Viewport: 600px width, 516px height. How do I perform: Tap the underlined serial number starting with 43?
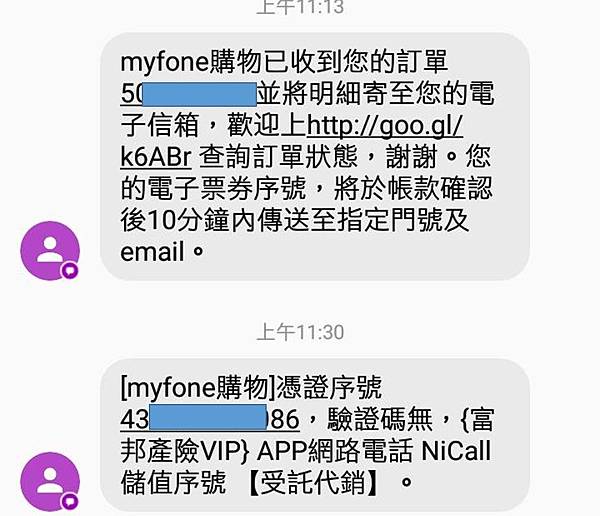pyautogui.click(x=210, y=419)
